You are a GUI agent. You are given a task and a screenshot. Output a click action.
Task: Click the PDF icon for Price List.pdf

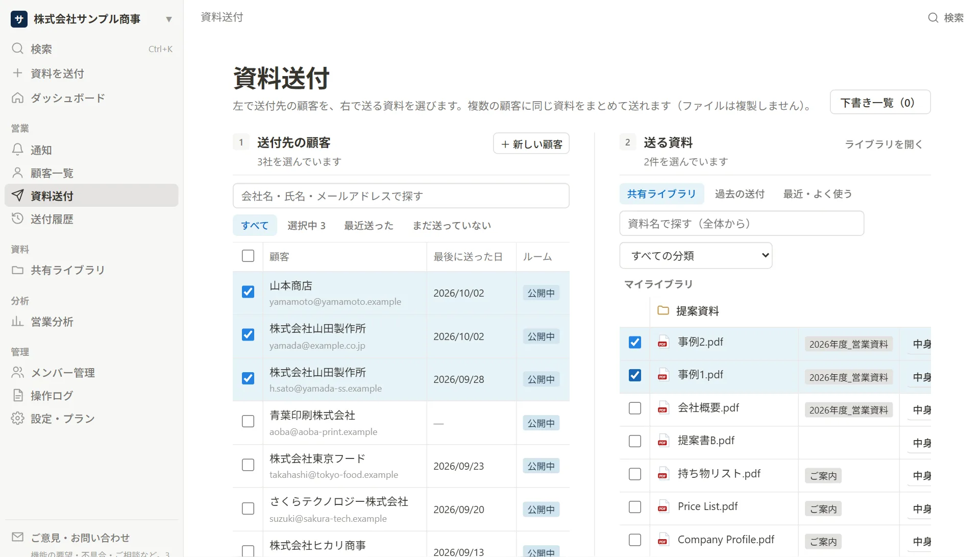coord(663,506)
